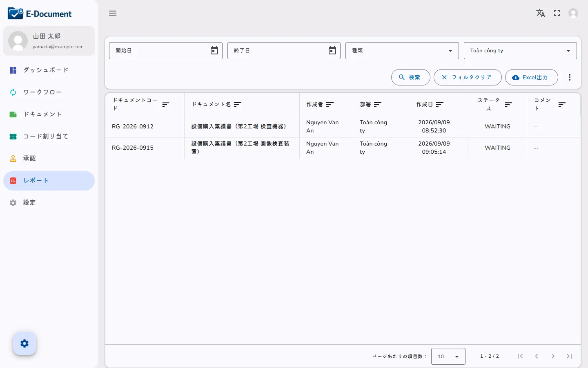Viewport: 588px width, 368px height.
Task: Expand the 種類 dropdown
Action: [x=402, y=51]
